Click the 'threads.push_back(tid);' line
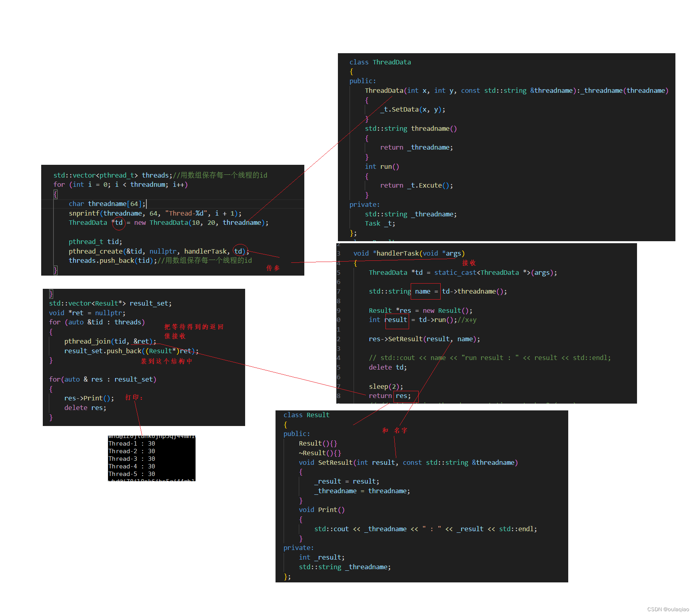The image size is (695, 616). coord(160,260)
